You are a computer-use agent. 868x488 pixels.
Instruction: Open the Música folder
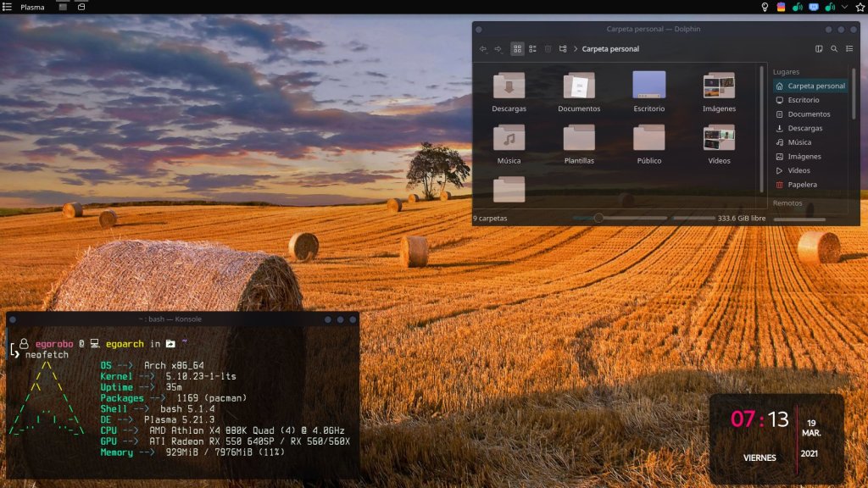click(509, 137)
